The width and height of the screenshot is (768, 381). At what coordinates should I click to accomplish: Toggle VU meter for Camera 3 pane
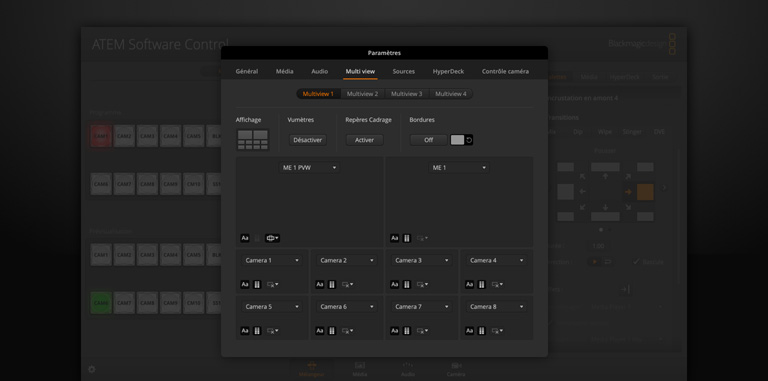407,284
